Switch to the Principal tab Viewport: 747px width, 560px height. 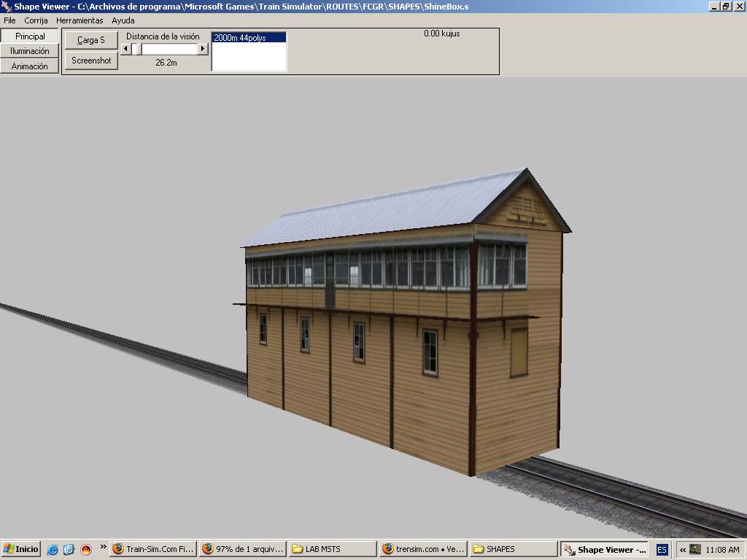30,36
